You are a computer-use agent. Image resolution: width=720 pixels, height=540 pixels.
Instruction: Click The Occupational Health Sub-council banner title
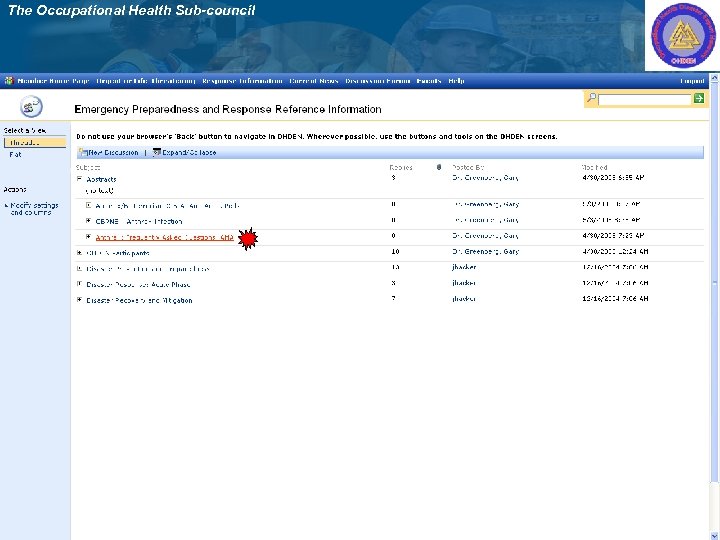(131, 11)
